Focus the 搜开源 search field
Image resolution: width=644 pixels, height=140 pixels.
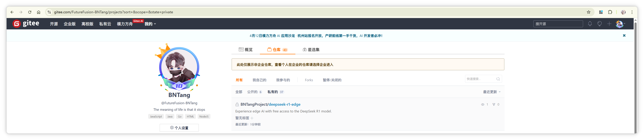click(x=558, y=24)
